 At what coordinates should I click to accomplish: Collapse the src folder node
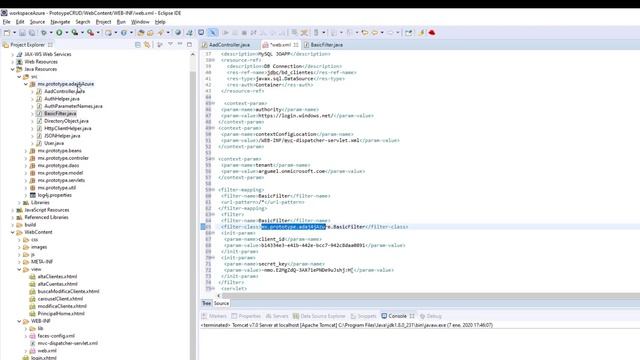[19, 76]
